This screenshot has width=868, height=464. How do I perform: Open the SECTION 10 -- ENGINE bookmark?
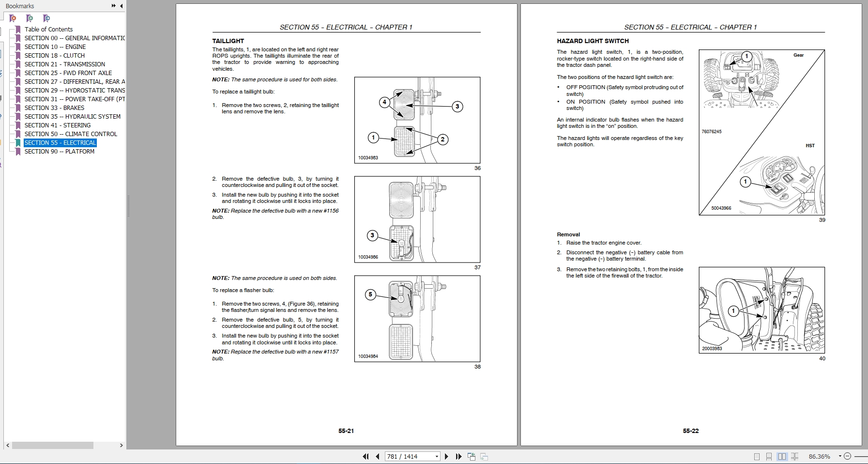point(55,47)
